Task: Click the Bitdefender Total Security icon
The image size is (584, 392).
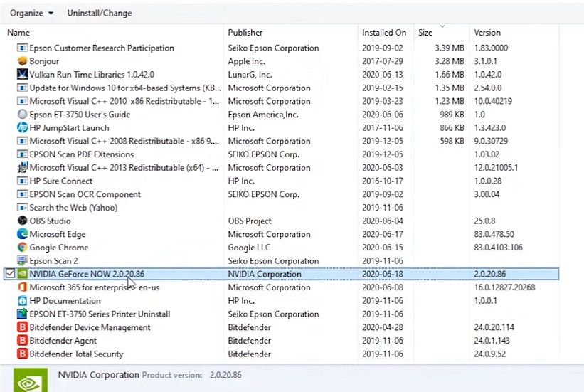Action: (x=22, y=354)
